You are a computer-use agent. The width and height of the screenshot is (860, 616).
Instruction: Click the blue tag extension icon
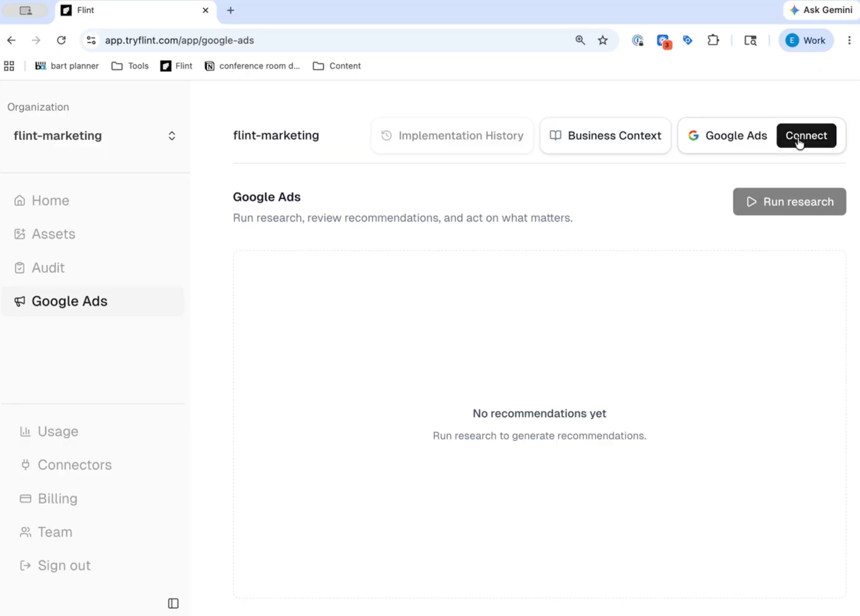click(x=687, y=40)
